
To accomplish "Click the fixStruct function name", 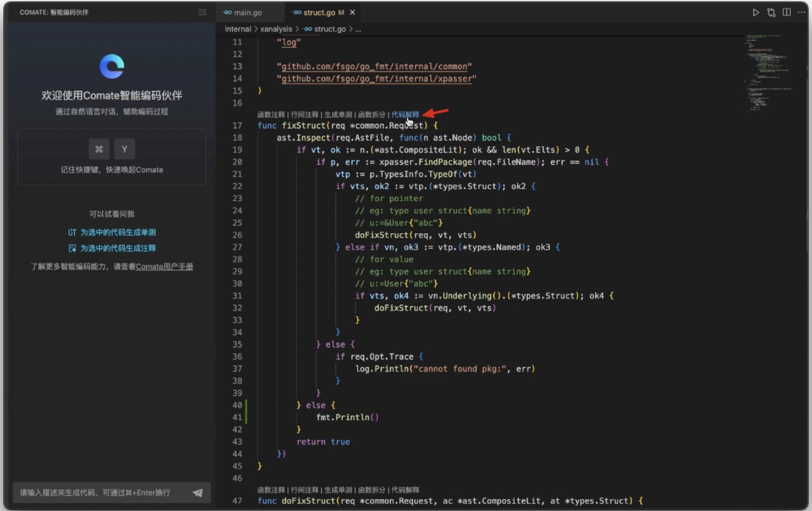I will pyautogui.click(x=303, y=126).
